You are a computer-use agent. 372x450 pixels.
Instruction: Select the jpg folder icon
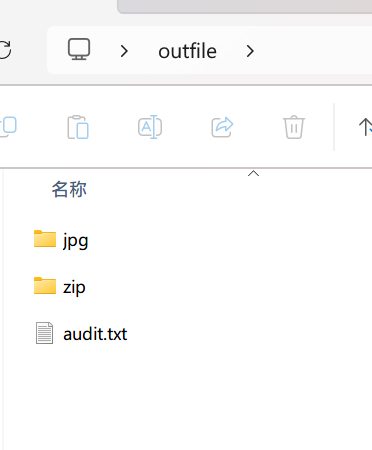(45, 239)
